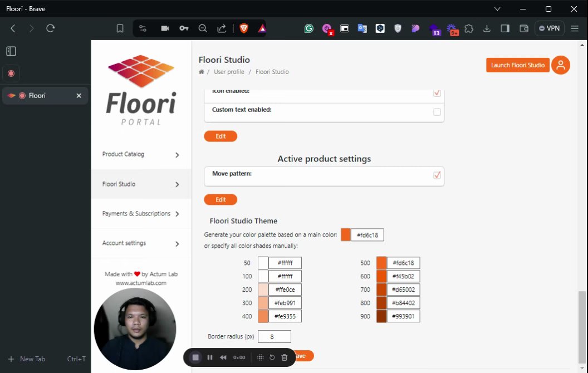588x373 pixels.
Task: Click the shade 300 hex field #feb991
Action: pyautogui.click(x=285, y=302)
